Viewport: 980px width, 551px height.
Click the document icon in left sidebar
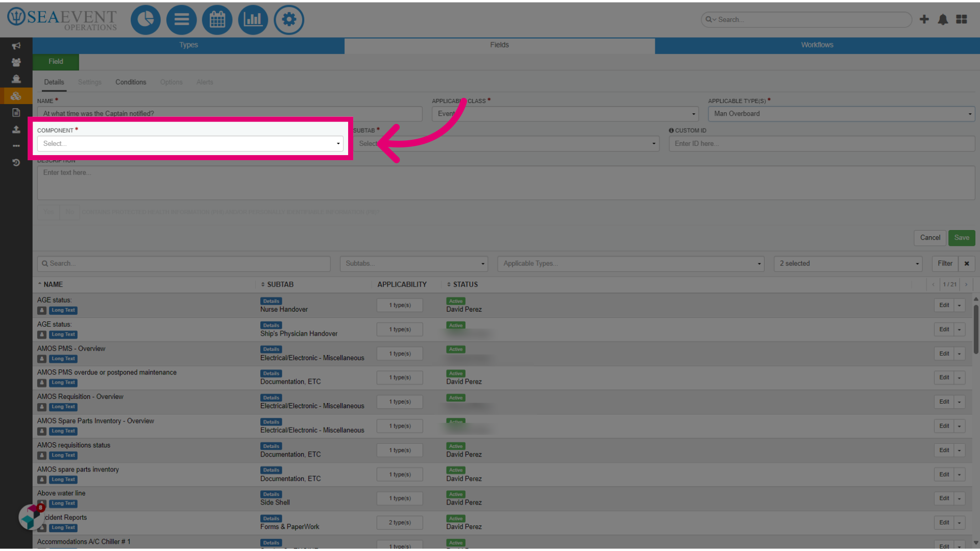click(16, 113)
